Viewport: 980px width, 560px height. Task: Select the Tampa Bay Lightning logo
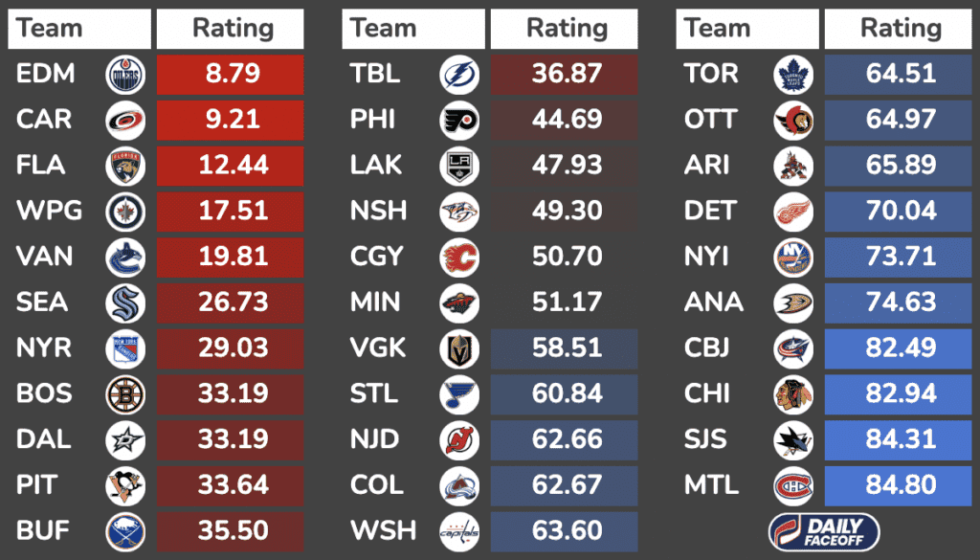pyautogui.click(x=459, y=75)
